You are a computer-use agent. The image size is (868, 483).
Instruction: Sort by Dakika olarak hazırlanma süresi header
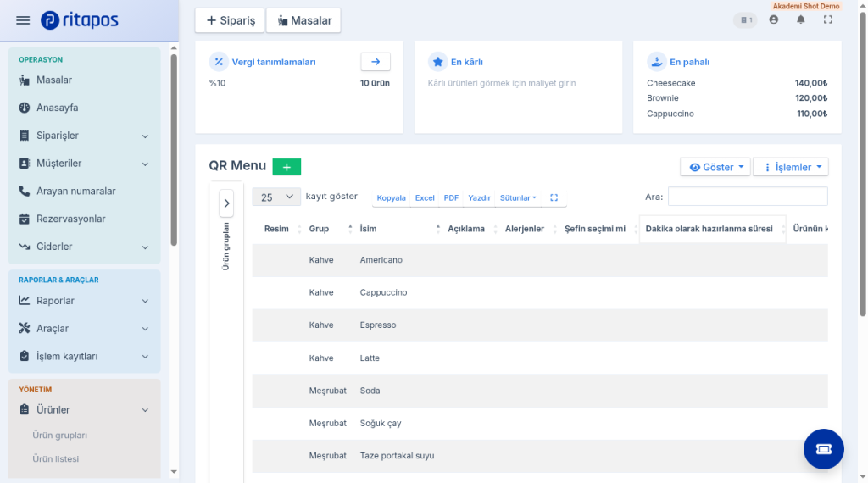(x=713, y=229)
